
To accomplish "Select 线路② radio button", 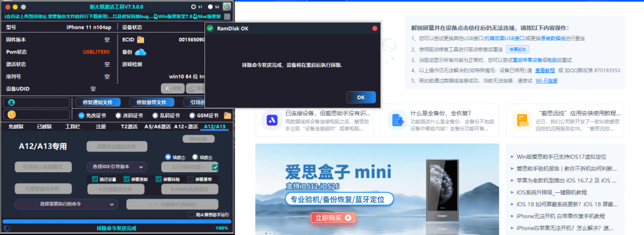I will (x=195, y=157).
